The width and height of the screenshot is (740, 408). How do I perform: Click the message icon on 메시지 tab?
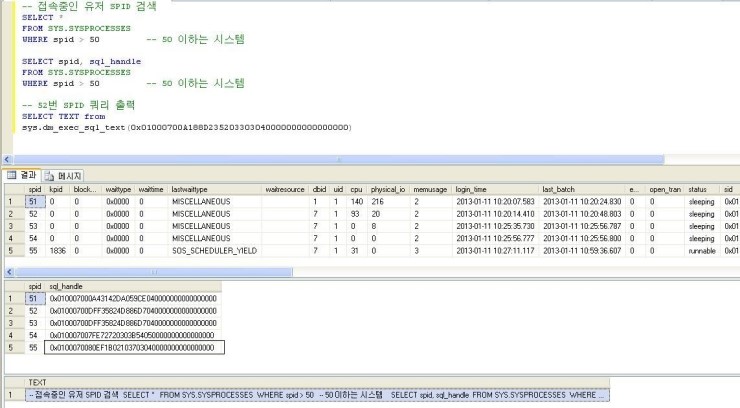click(x=51, y=175)
